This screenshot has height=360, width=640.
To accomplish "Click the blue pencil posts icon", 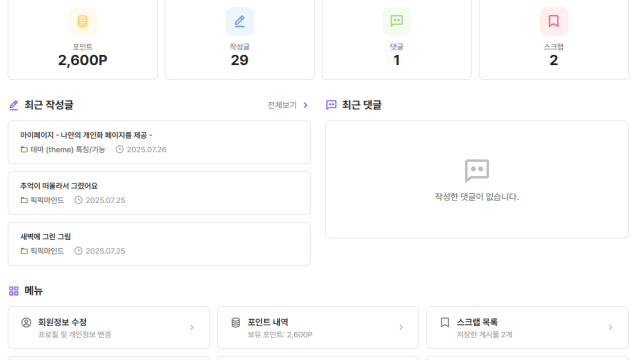I will [240, 21].
